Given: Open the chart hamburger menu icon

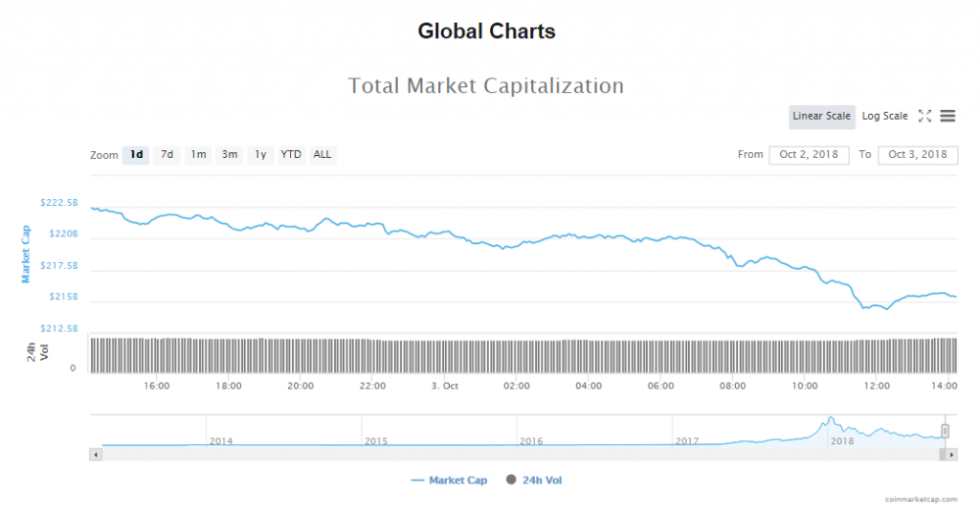Looking at the screenshot, I should (947, 116).
